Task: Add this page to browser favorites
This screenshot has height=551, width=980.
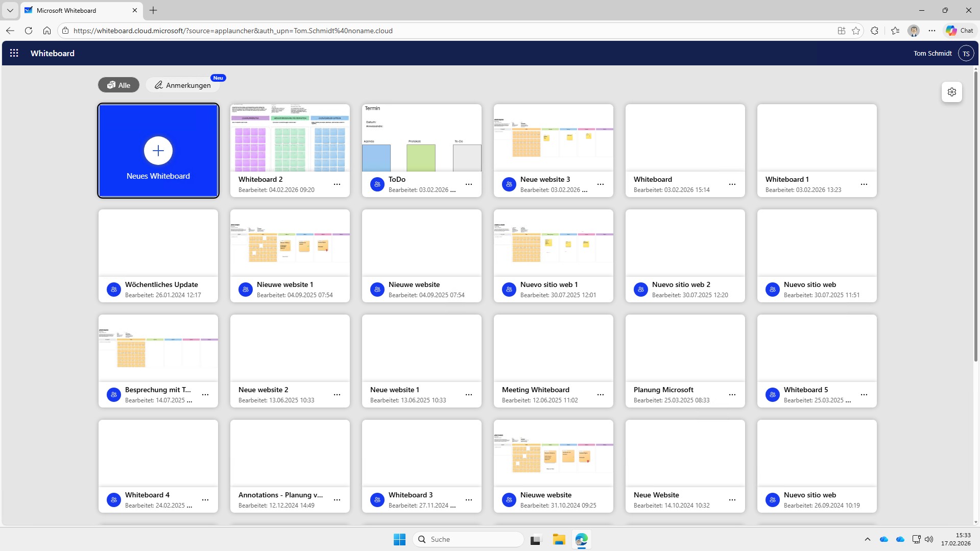Action: [x=856, y=31]
